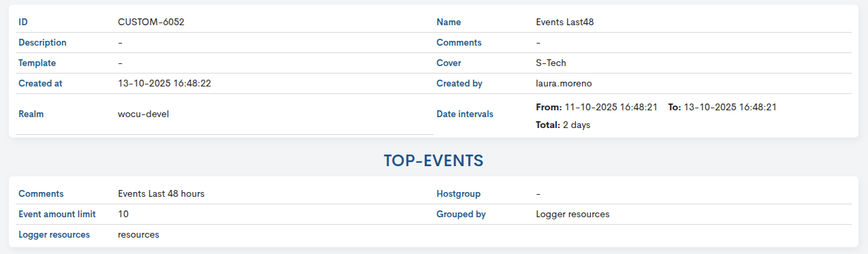Click the Created at label

40,83
